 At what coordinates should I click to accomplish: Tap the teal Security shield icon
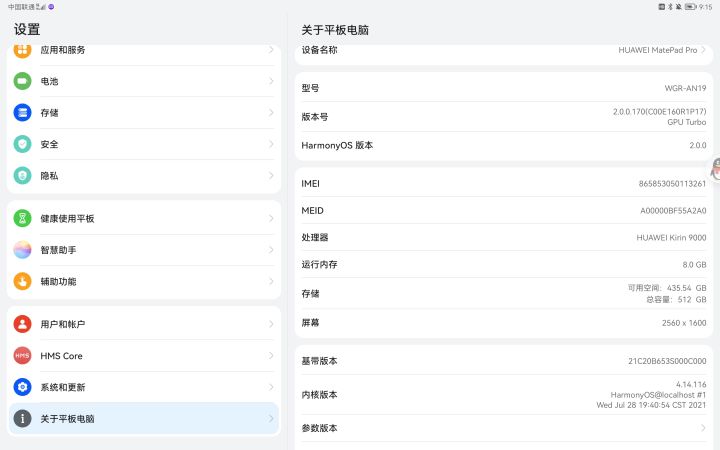pyautogui.click(x=22, y=144)
